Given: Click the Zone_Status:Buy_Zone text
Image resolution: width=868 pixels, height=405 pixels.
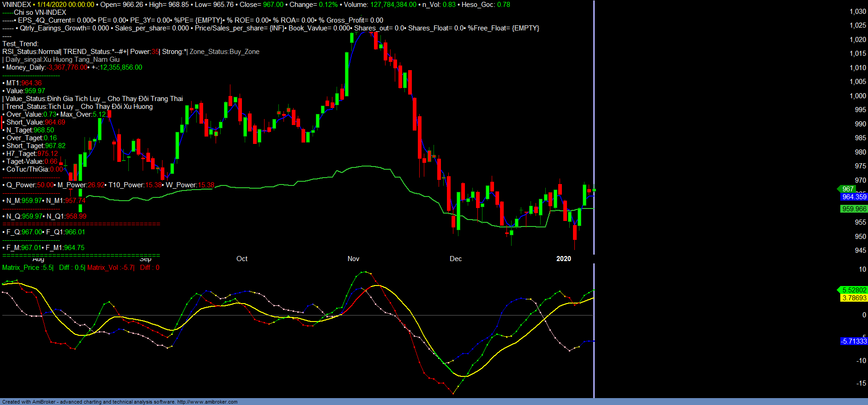Looking at the screenshot, I should pyautogui.click(x=224, y=52).
